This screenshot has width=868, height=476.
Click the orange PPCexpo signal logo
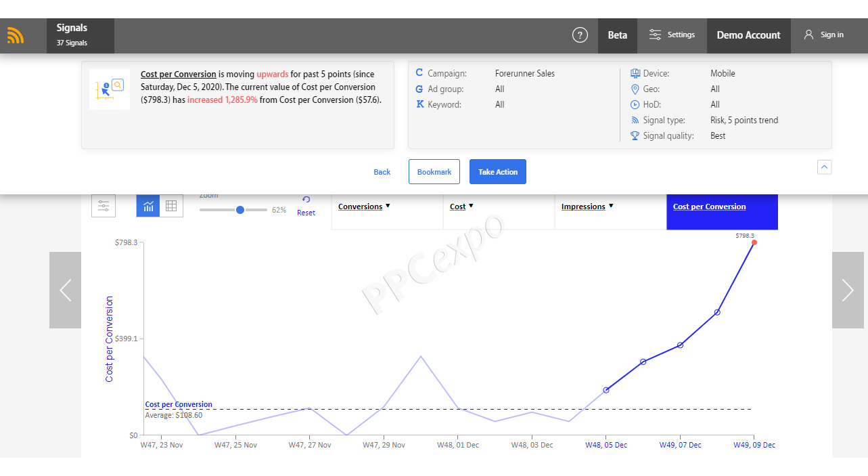click(16, 35)
